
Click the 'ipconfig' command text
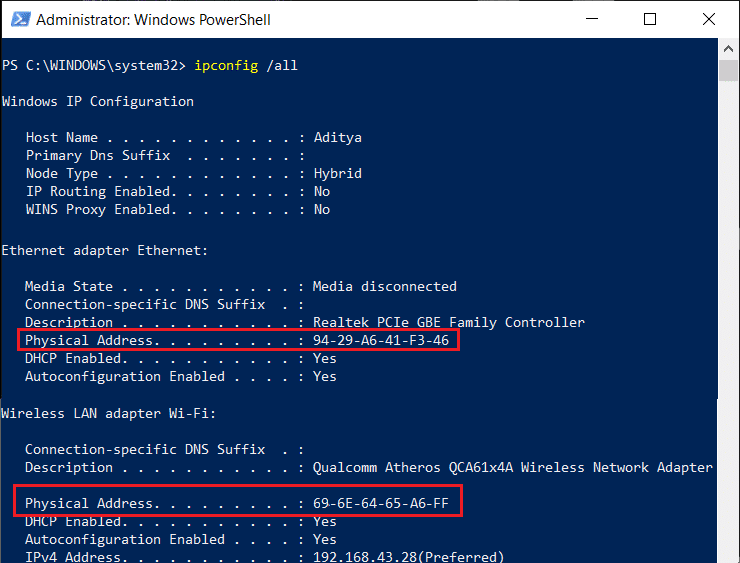point(226,65)
